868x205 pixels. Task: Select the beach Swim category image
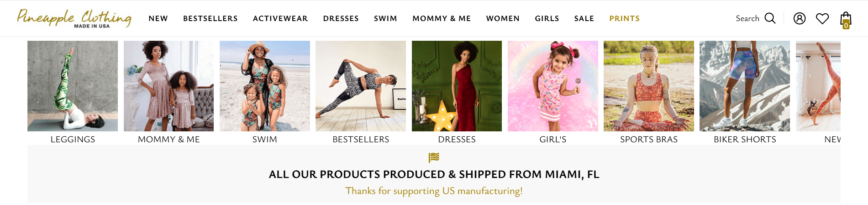point(265,86)
